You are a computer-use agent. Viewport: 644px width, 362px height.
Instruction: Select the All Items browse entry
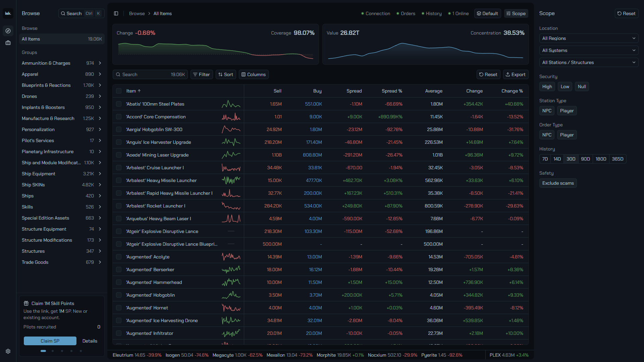click(x=62, y=39)
